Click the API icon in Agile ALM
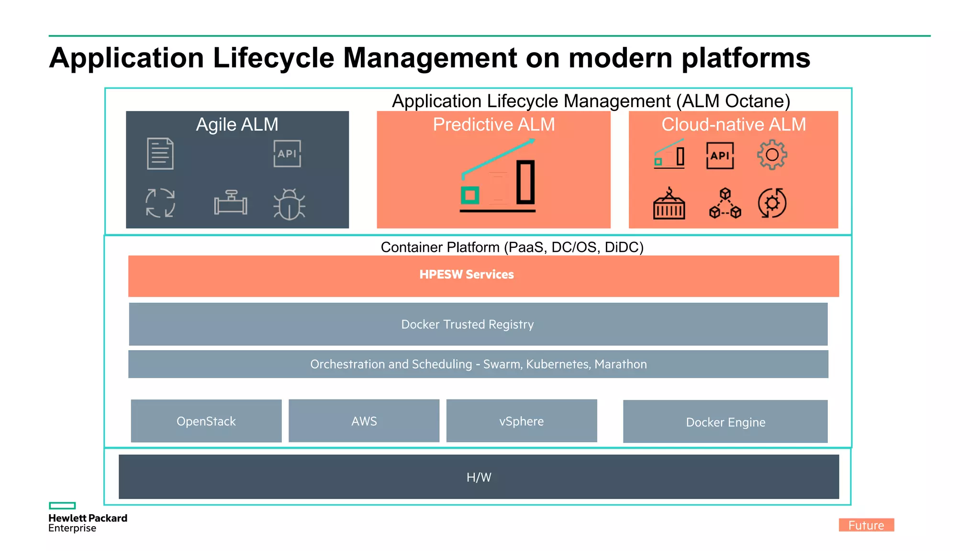The width and height of the screenshot is (980, 551). click(x=287, y=154)
